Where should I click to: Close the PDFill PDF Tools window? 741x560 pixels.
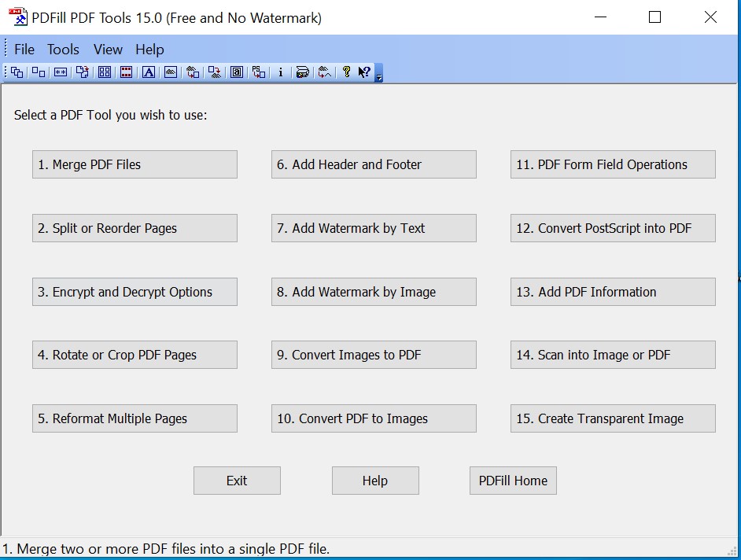click(x=710, y=17)
